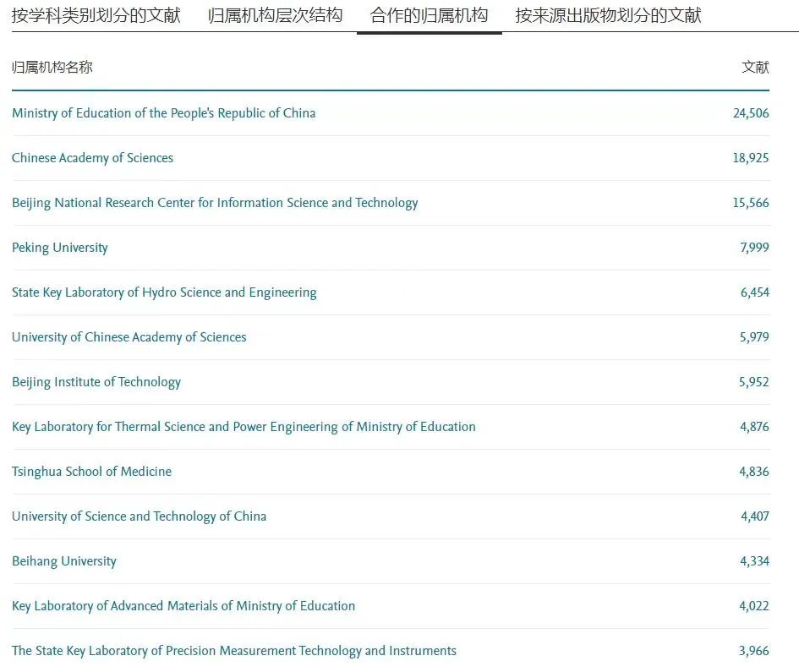Click document count 4,836
This screenshot has width=799, height=672.
754,472
